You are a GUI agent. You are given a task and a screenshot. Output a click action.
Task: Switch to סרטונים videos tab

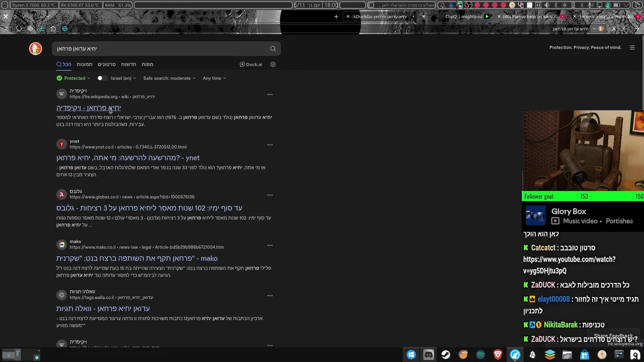[x=107, y=64]
